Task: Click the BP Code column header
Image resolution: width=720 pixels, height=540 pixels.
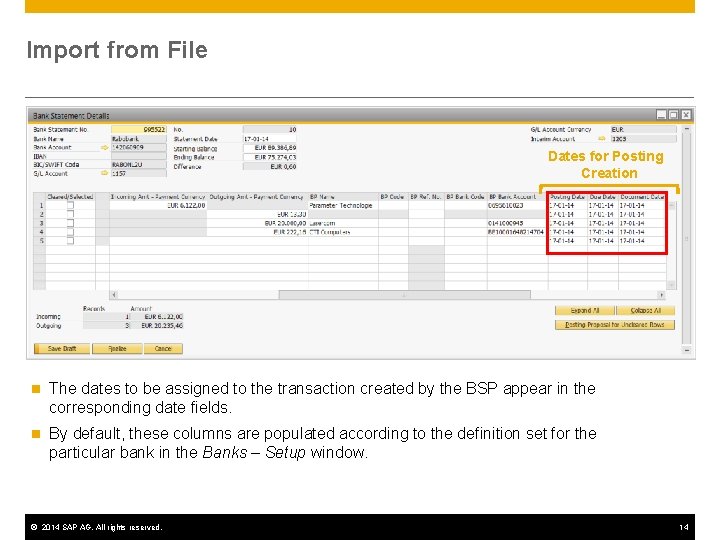Action: [393, 197]
